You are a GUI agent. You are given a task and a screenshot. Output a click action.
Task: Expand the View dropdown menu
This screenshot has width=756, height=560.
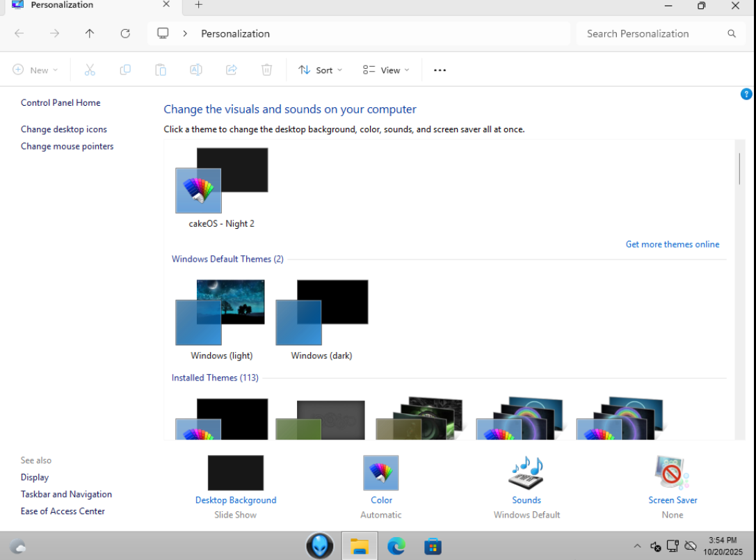point(386,70)
